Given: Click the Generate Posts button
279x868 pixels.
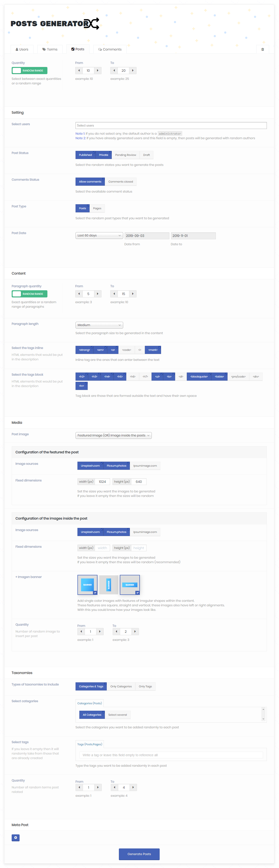Looking at the screenshot, I should point(139,854).
